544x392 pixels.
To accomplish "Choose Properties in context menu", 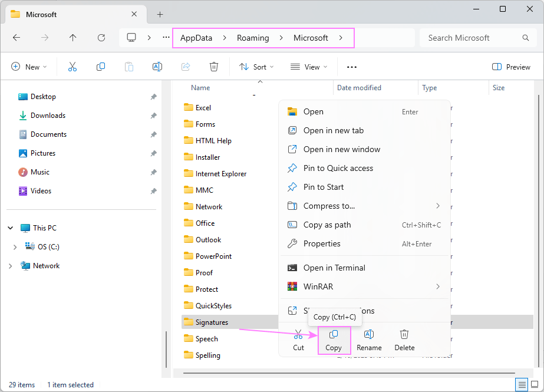I will point(364,243).
